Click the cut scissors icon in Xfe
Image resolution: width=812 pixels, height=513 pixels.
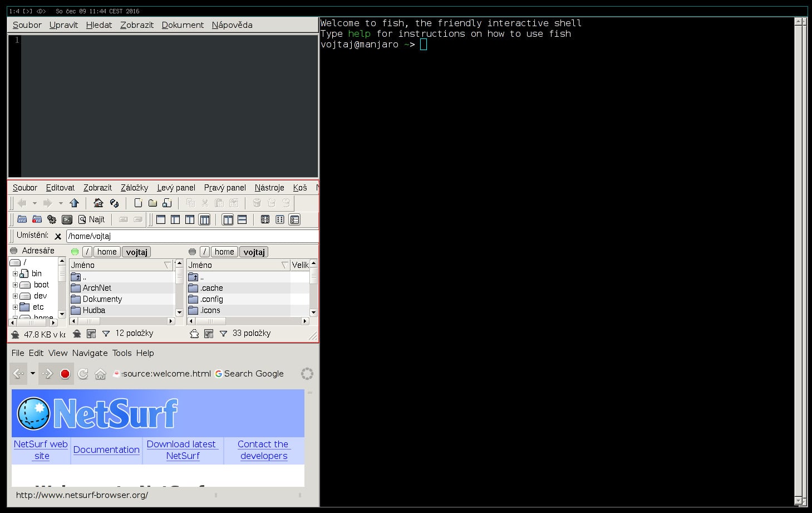click(205, 203)
